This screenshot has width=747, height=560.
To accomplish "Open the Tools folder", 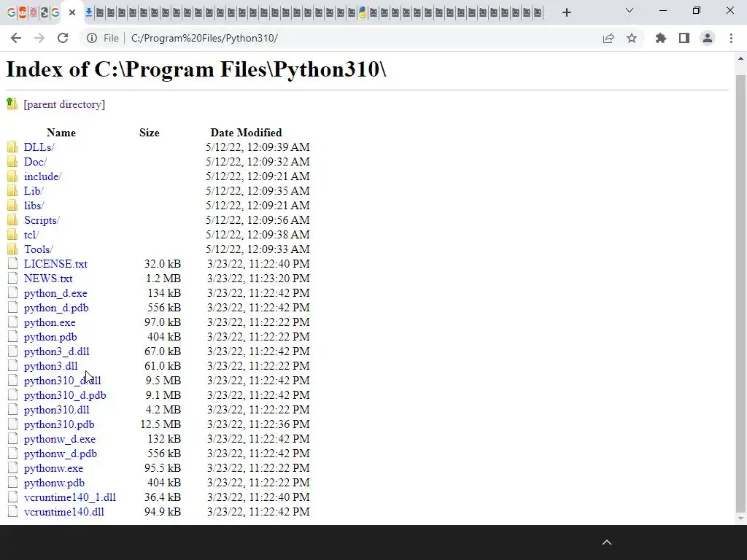I will 39,249.
